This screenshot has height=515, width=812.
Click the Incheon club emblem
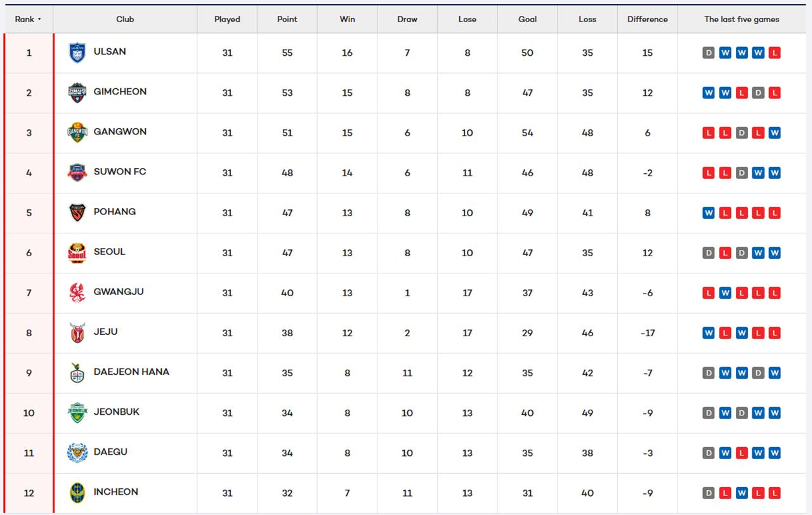(77, 493)
